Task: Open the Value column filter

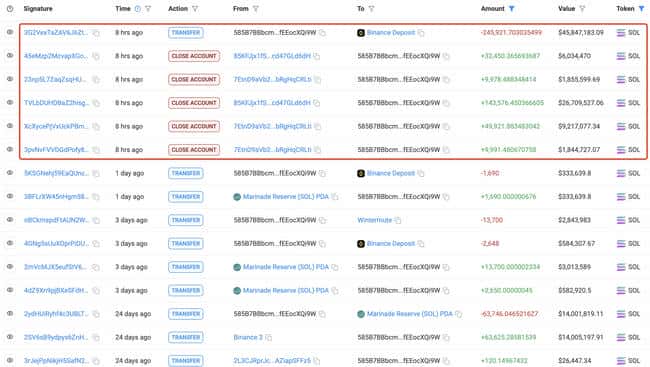Action: point(582,9)
